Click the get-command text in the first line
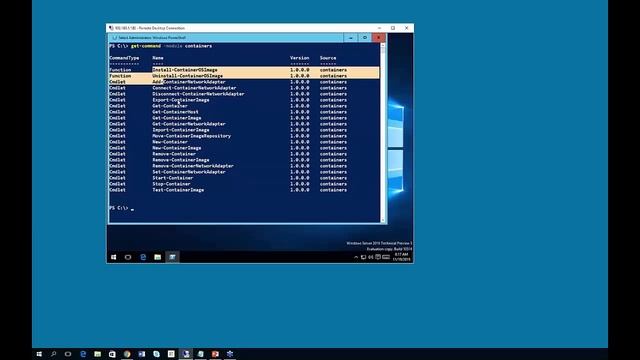Screen dimensions: 640x360 click(146, 46)
